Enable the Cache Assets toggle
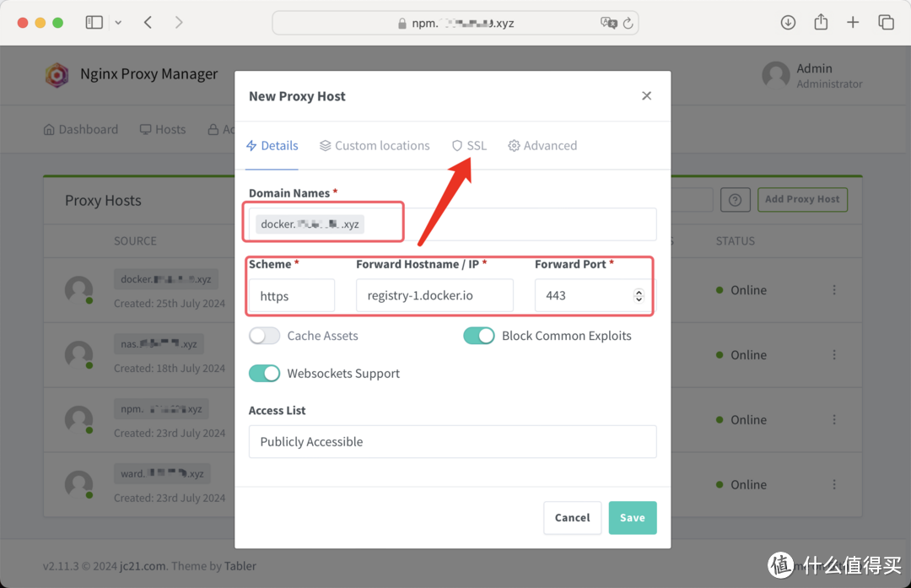This screenshot has height=588, width=911. coord(265,336)
